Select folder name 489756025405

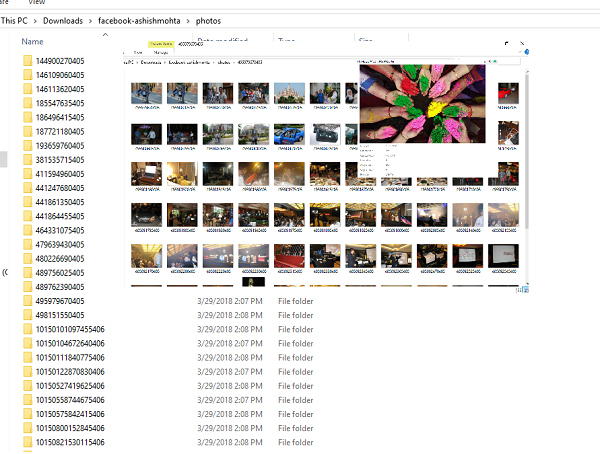[60, 273]
